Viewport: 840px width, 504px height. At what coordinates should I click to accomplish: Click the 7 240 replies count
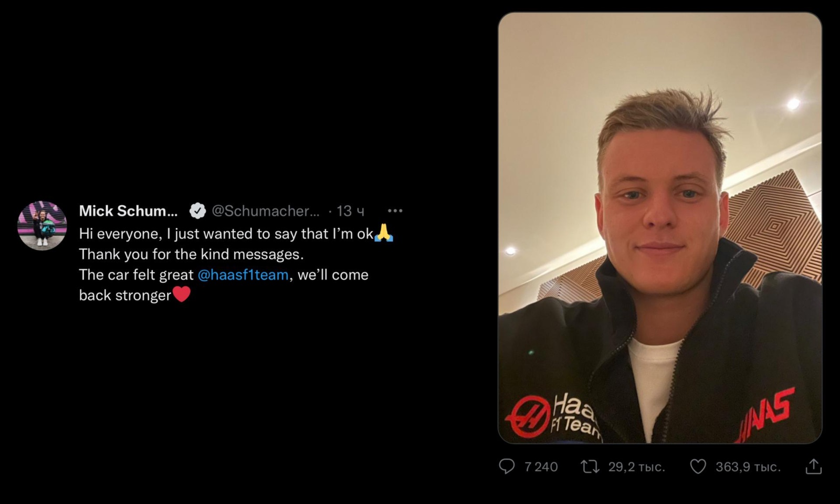click(541, 467)
